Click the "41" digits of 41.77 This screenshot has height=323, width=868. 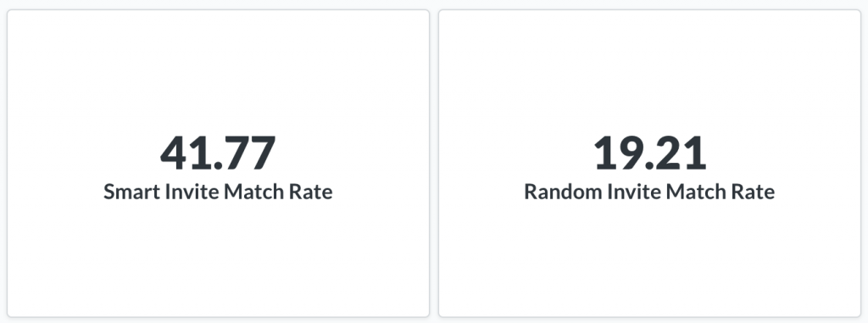tap(183, 153)
